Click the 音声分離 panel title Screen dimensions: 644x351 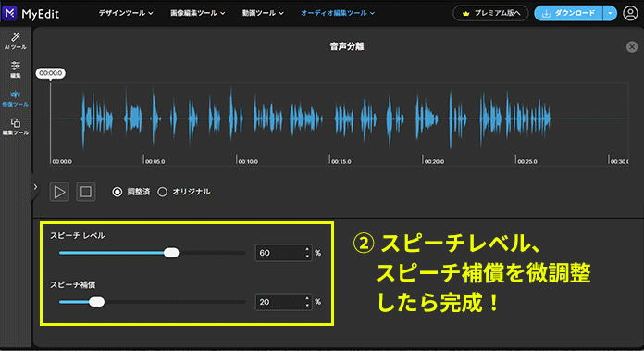tap(347, 46)
